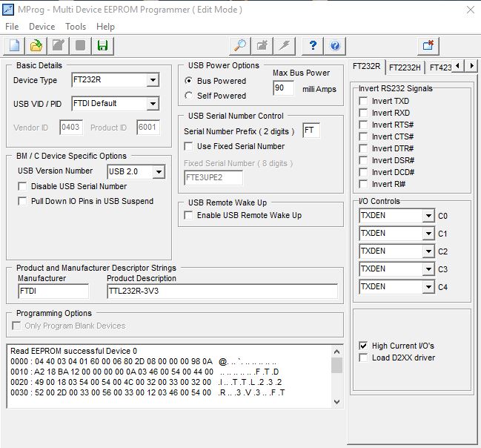Toggle the Invert CTS# checkbox

(x=363, y=136)
